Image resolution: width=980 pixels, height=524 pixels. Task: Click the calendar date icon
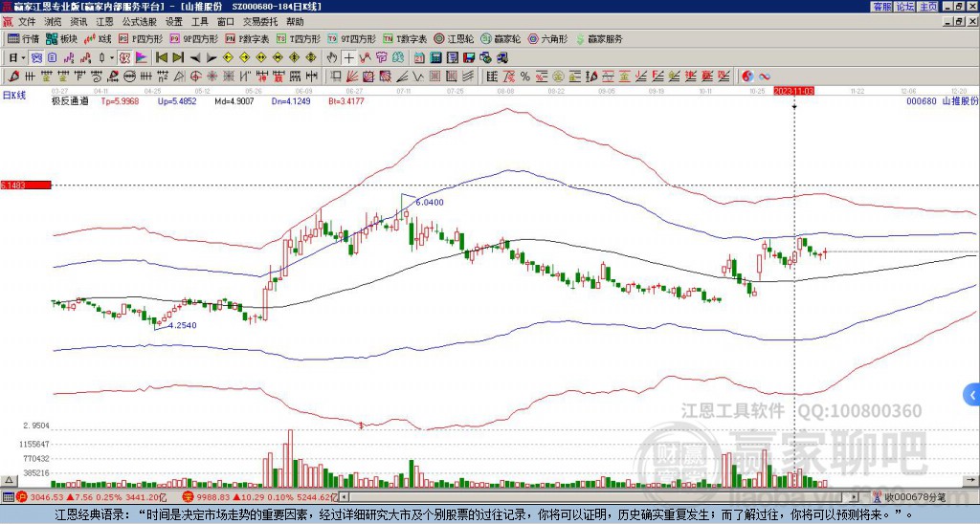pos(419,58)
